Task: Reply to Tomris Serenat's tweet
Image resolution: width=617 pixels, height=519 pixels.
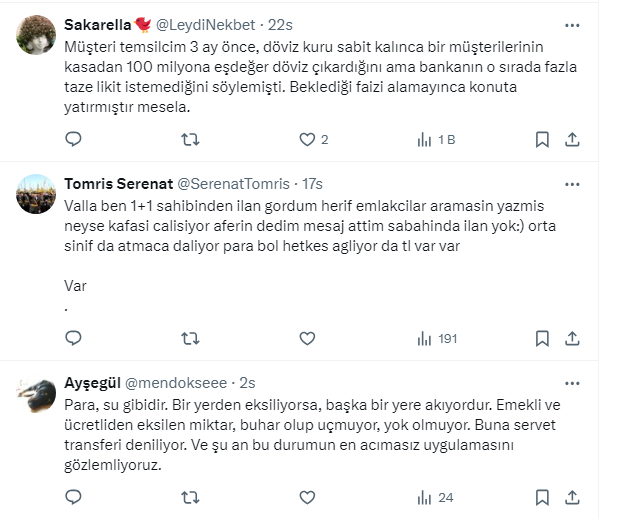Action: pos(73,338)
